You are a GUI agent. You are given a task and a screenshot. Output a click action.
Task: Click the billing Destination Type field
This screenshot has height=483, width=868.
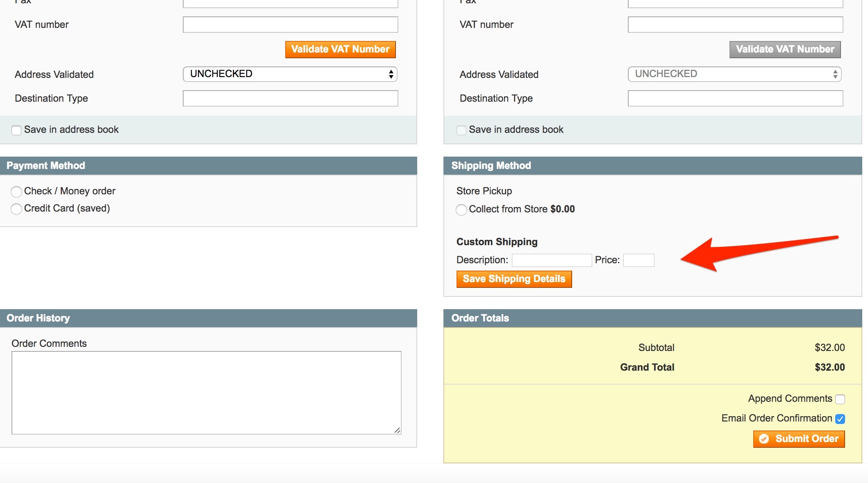click(x=290, y=98)
